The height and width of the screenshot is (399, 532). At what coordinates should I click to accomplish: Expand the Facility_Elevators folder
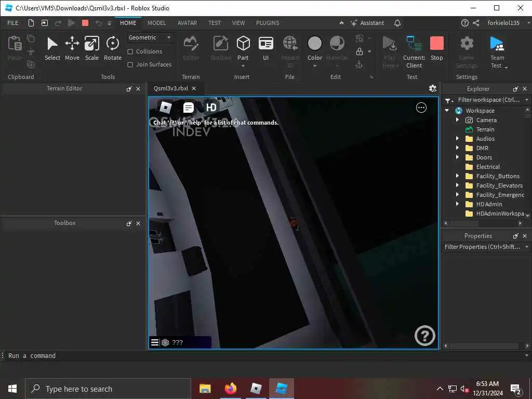click(457, 185)
